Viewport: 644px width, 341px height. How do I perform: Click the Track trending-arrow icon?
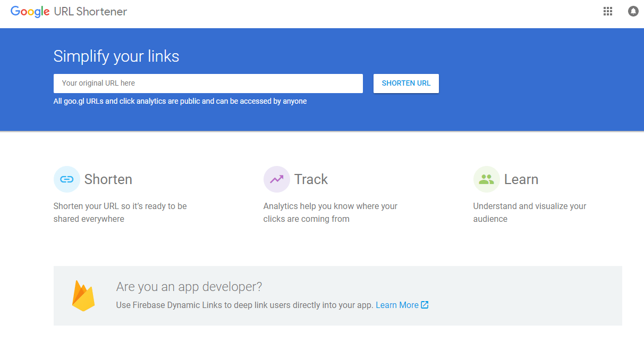pos(277,179)
